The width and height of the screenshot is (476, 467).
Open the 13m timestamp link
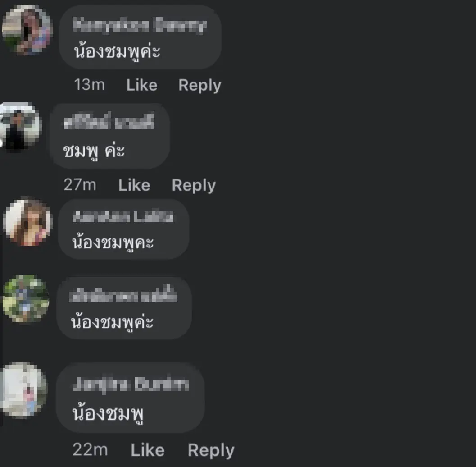pyautogui.click(x=90, y=84)
